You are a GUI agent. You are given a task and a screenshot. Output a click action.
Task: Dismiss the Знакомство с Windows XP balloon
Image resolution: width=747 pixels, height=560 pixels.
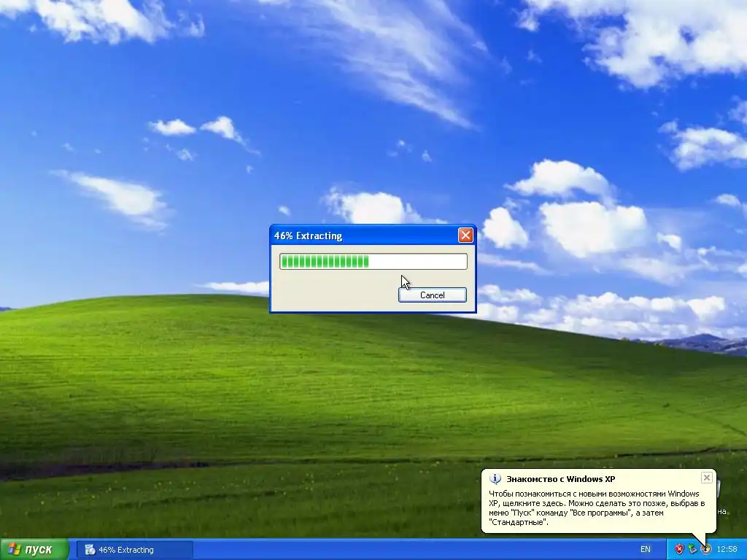click(706, 478)
